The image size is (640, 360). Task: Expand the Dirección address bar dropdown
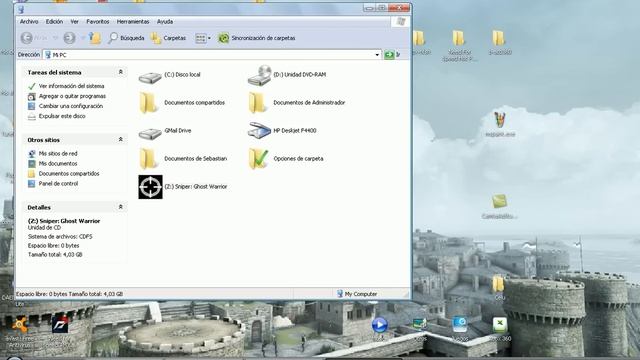point(377,55)
